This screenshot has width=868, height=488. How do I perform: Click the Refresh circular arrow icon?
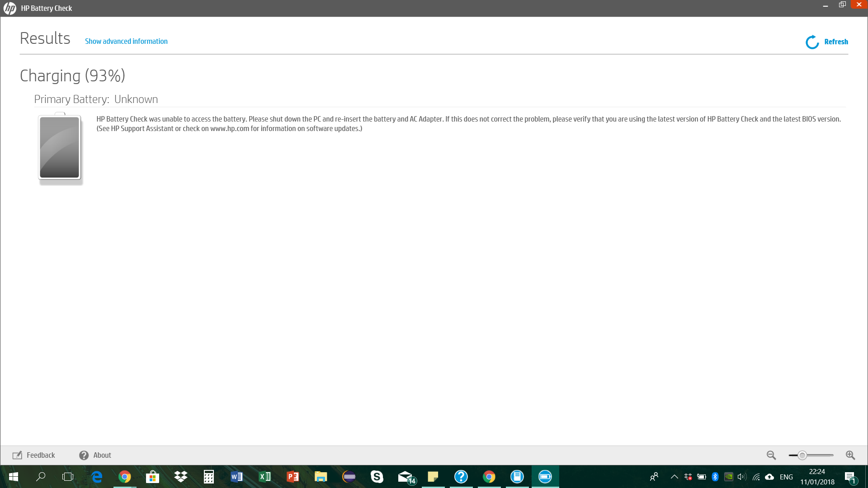click(x=812, y=42)
